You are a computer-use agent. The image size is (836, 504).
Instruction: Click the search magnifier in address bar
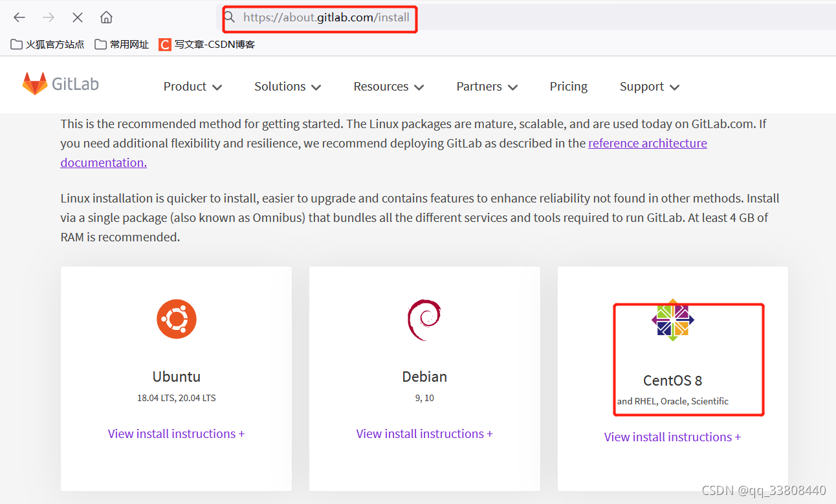[x=230, y=17]
